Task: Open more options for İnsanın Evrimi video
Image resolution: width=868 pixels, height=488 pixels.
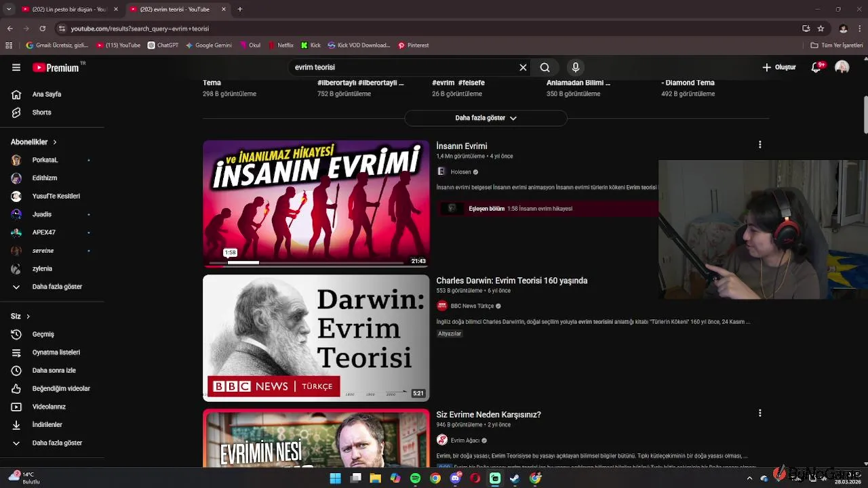Action: tap(759, 144)
